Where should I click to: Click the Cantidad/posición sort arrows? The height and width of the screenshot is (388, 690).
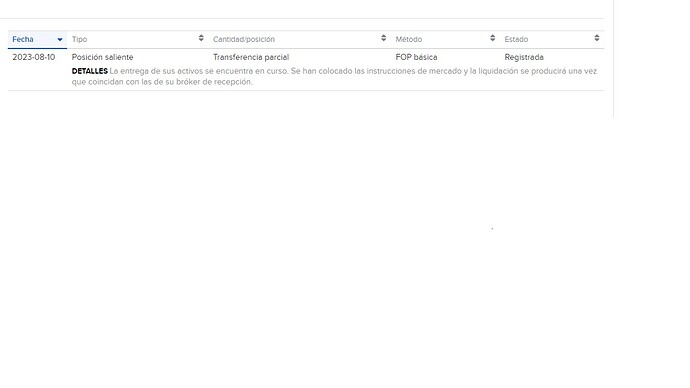[x=384, y=38]
